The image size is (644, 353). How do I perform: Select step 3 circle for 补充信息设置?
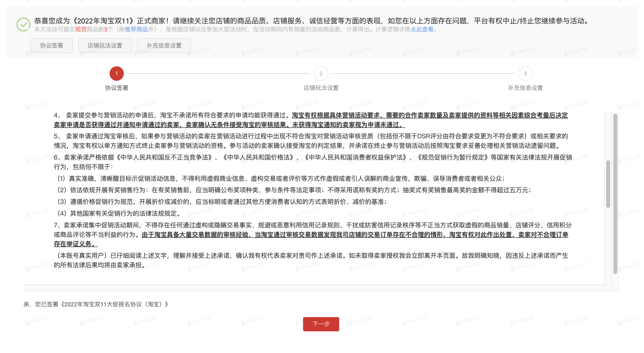(525, 74)
